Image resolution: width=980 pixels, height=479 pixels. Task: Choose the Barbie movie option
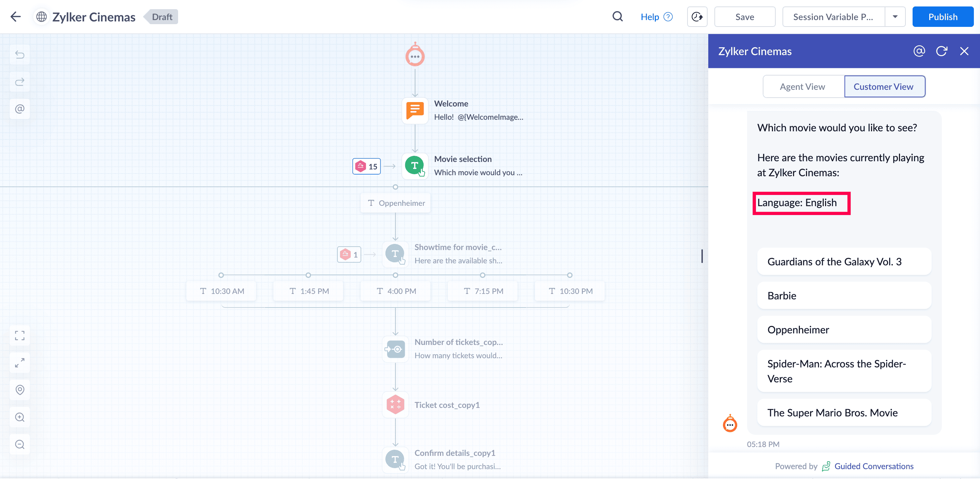(x=843, y=296)
